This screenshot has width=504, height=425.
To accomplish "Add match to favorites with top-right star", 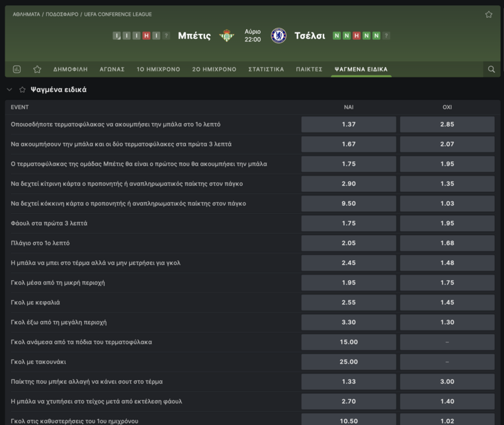I will click(x=489, y=15).
